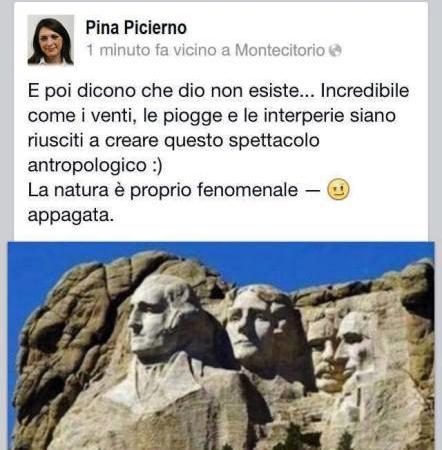Click the word "Incredibile" in the post
The width and height of the screenshot is (442, 450).
(x=365, y=91)
